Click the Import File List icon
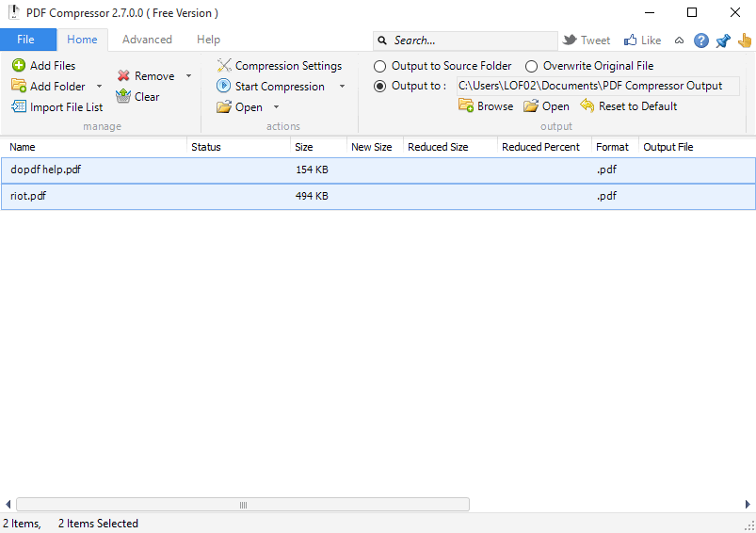756x533 pixels. 19,106
